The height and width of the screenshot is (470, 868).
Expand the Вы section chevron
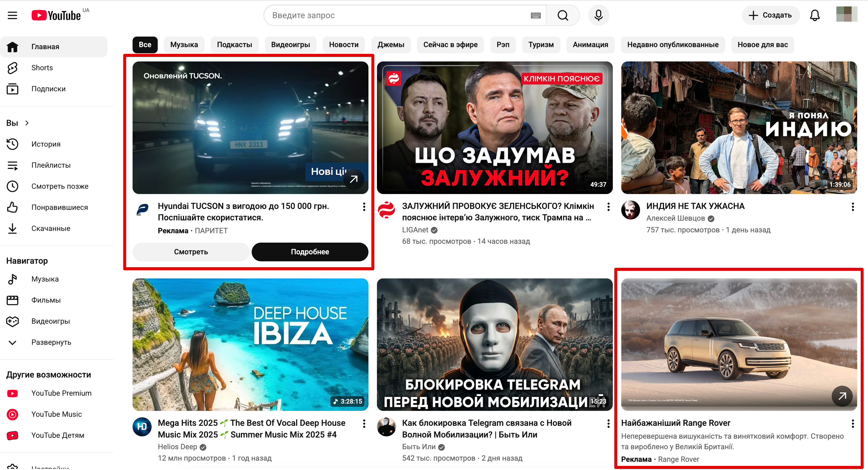click(x=27, y=123)
